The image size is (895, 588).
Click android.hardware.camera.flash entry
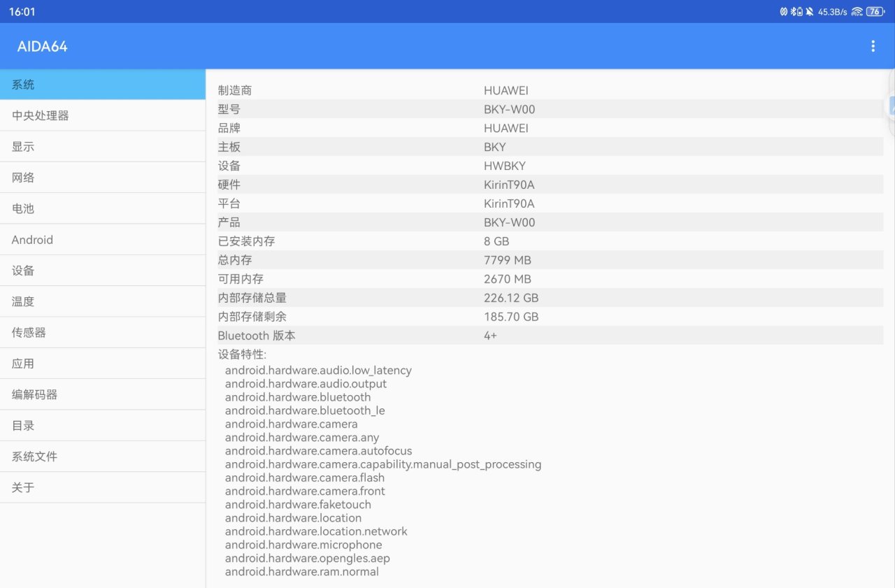click(305, 478)
